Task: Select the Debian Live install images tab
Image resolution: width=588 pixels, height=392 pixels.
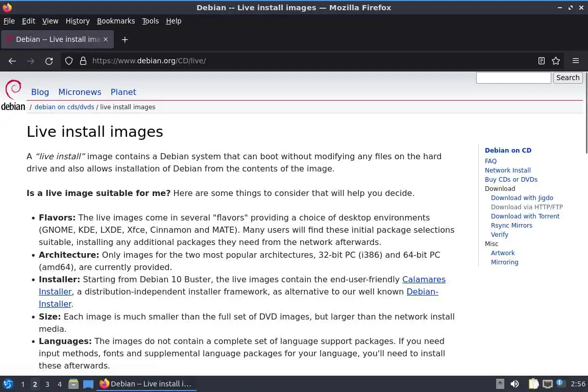Action: click(x=57, y=39)
